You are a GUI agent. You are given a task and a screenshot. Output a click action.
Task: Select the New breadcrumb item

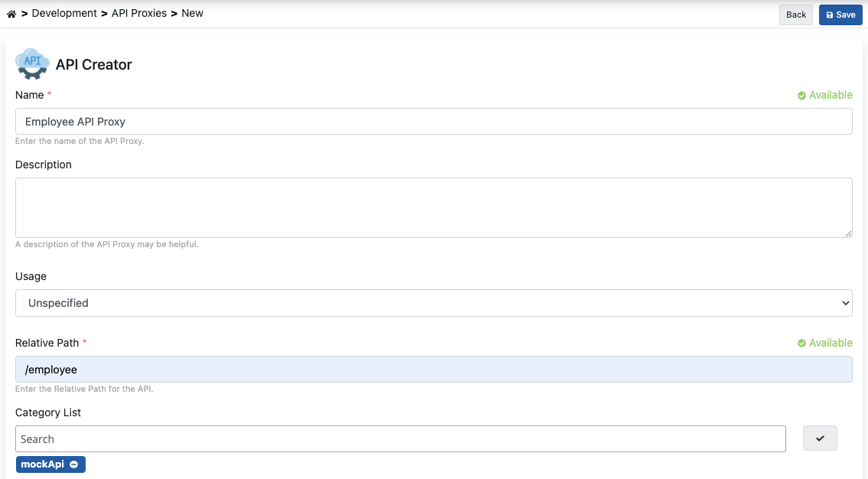point(192,13)
